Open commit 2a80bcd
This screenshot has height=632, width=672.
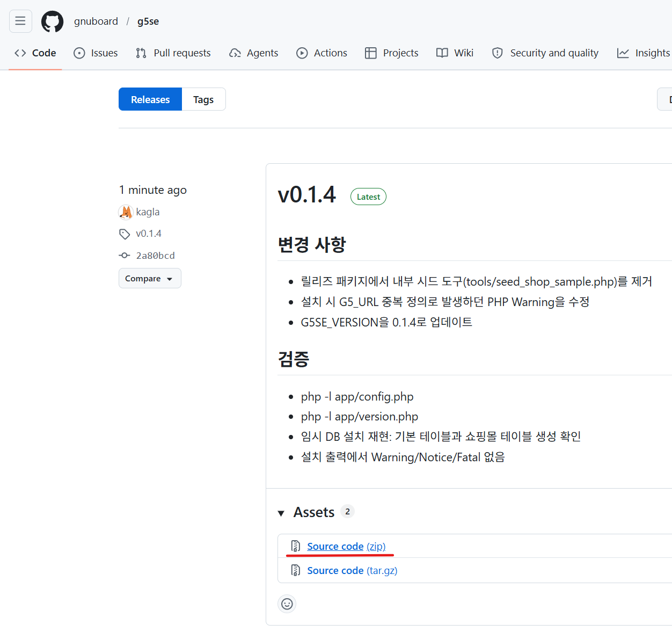coord(155,256)
